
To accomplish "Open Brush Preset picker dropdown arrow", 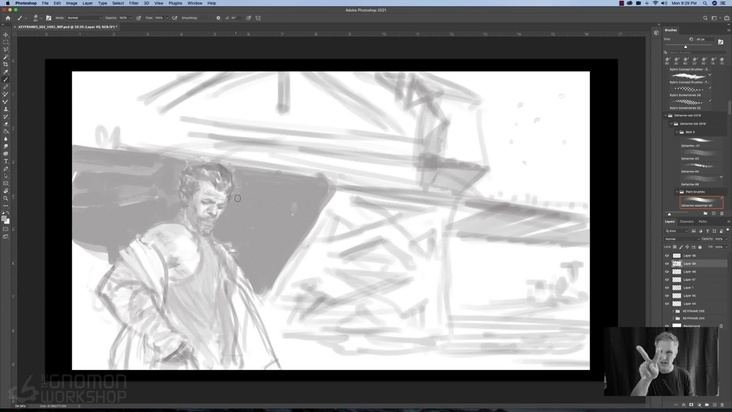I will click(40, 18).
